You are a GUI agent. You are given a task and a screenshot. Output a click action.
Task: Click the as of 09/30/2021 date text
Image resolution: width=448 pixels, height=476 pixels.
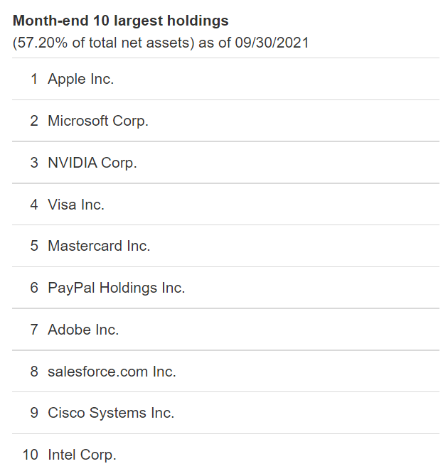point(253,43)
